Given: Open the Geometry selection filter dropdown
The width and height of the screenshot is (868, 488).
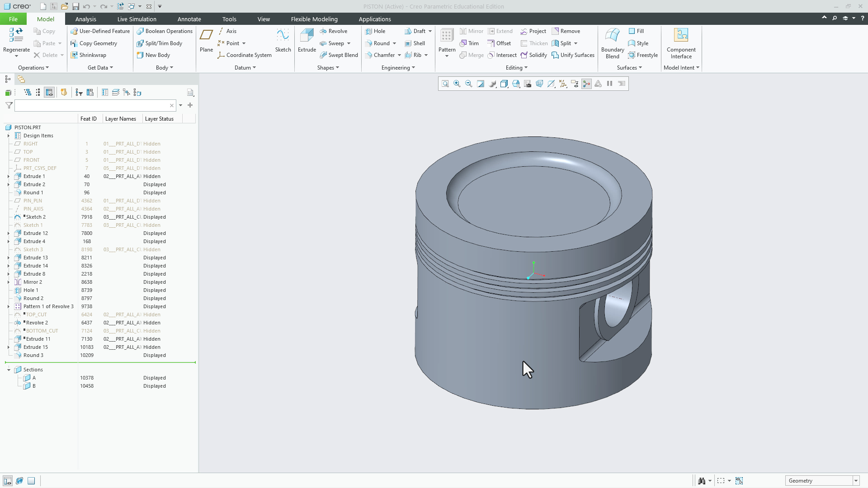Looking at the screenshot, I should tap(856, 481).
